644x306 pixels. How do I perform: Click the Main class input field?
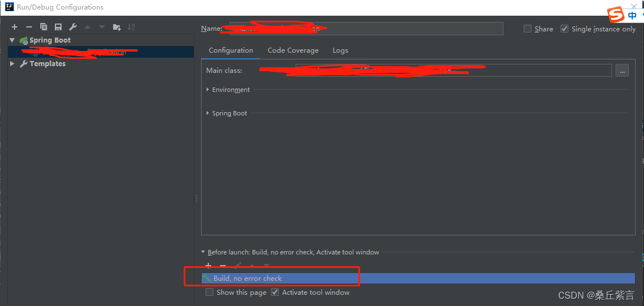pos(454,70)
